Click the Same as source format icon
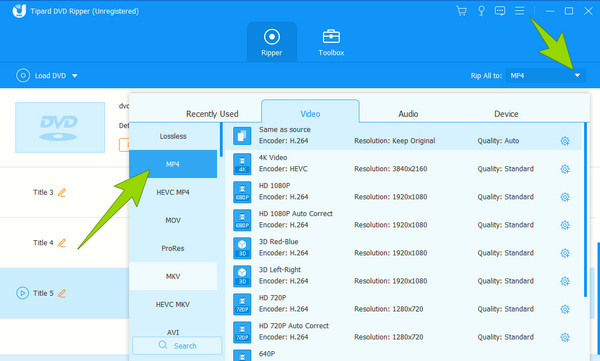 point(242,136)
